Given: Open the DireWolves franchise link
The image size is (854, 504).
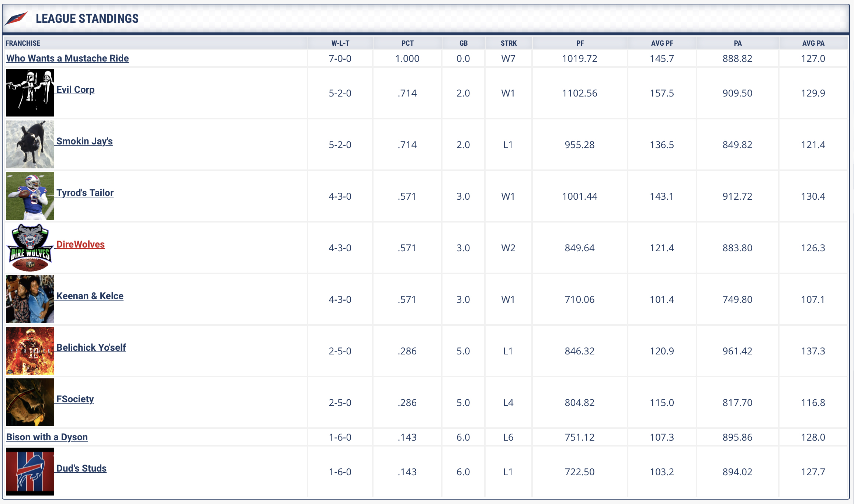Looking at the screenshot, I should (x=80, y=244).
